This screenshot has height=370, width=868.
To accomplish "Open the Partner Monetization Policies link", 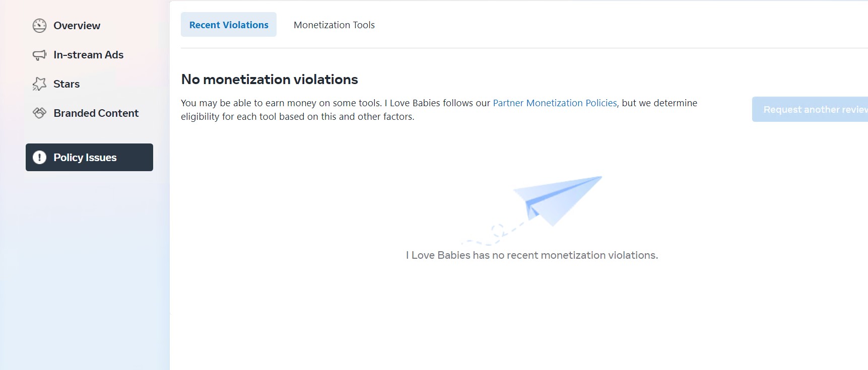I will click(x=555, y=103).
